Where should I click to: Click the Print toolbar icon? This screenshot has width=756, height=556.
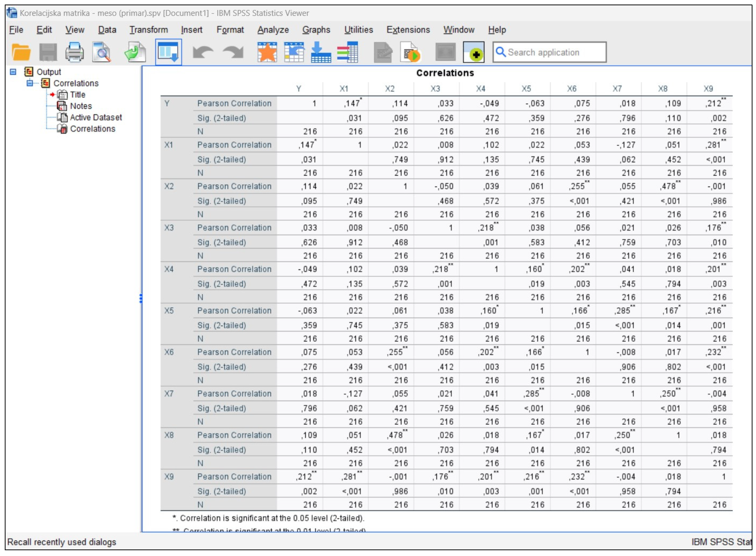[x=74, y=52]
